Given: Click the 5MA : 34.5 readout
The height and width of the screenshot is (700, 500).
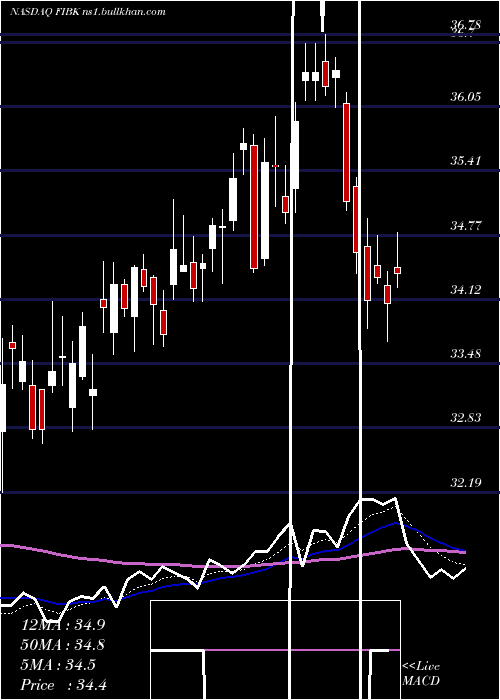Looking at the screenshot, I should (x=58, y=665).
